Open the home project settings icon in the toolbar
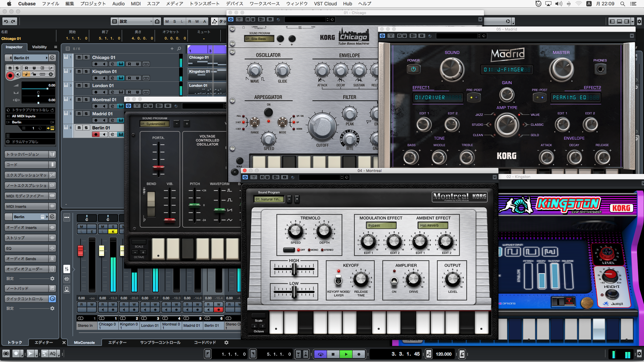644x362 pixels. pyautogui.click(x=157, y=21)
